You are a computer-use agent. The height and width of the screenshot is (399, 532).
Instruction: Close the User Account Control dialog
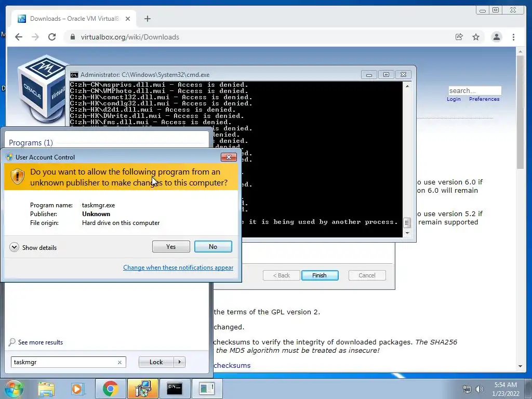229,157
